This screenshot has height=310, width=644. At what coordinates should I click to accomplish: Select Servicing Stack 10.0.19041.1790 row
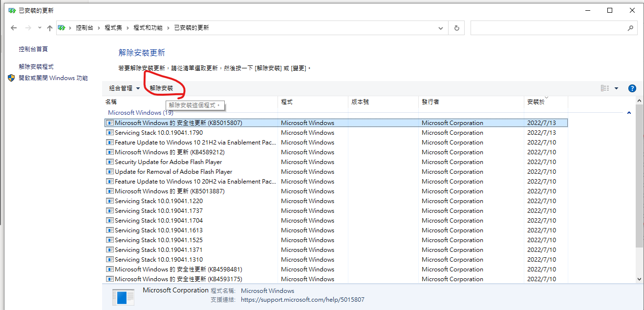[x=336, y=133]
